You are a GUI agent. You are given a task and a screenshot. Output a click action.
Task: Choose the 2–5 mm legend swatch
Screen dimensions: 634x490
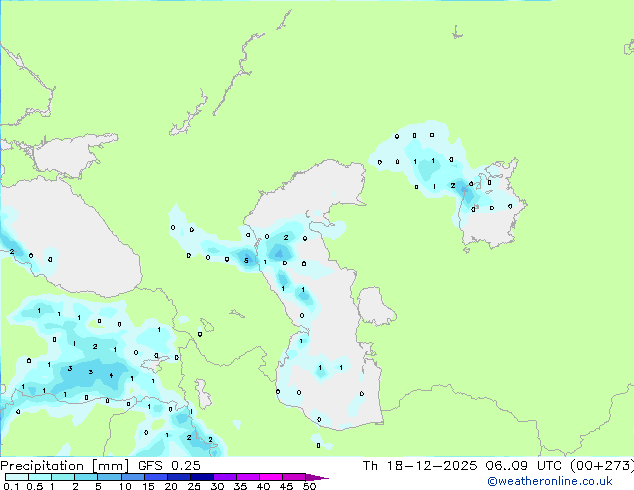(86, 477)
